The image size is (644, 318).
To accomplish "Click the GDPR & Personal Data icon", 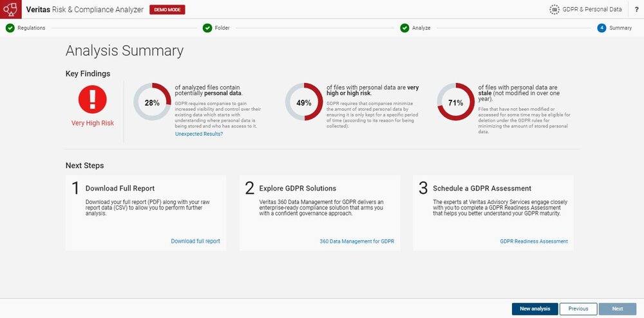I will [554, 10].
